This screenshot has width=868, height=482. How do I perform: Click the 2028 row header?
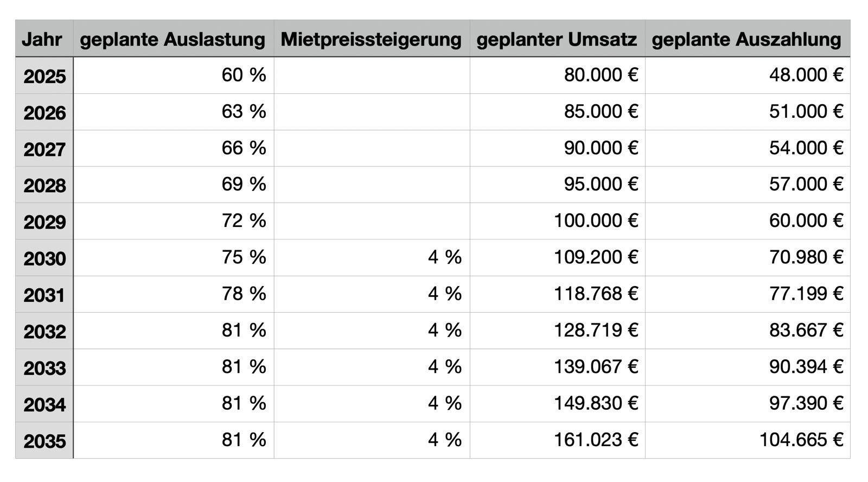click(x=44, y=185)
